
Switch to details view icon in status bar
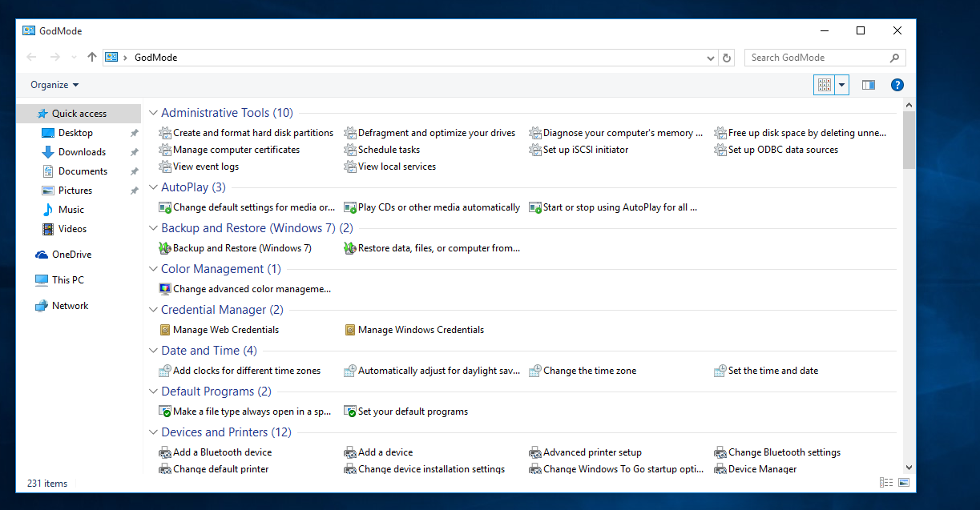[x=886, y=483]
